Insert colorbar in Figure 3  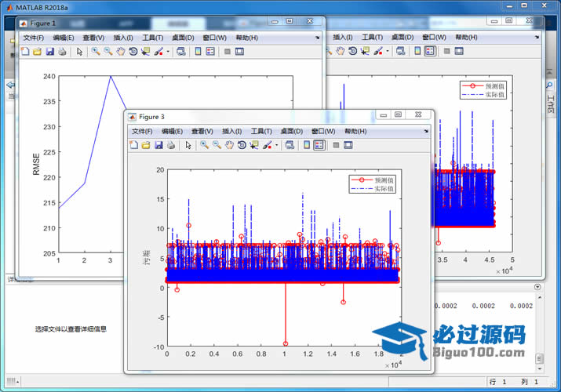307,145
